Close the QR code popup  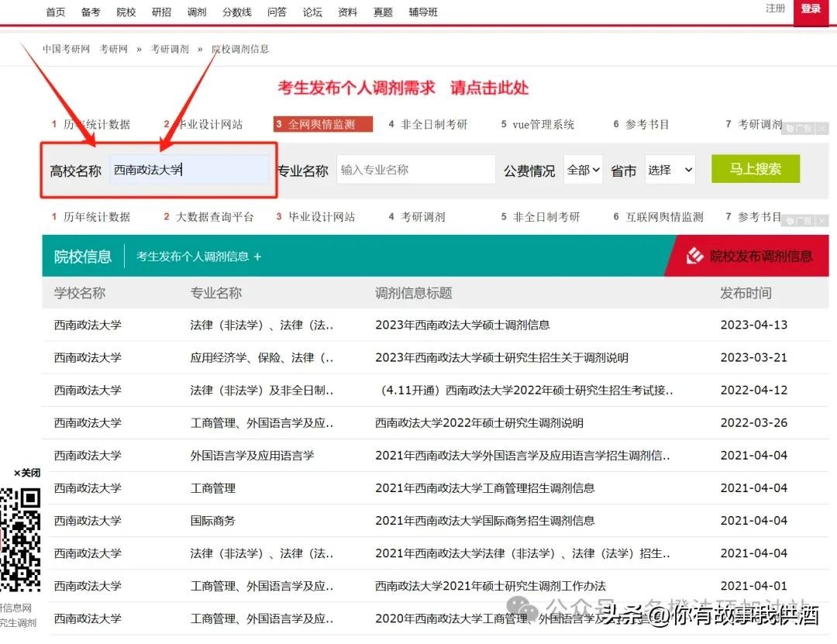pyautogui.click(x=26, y=473)
